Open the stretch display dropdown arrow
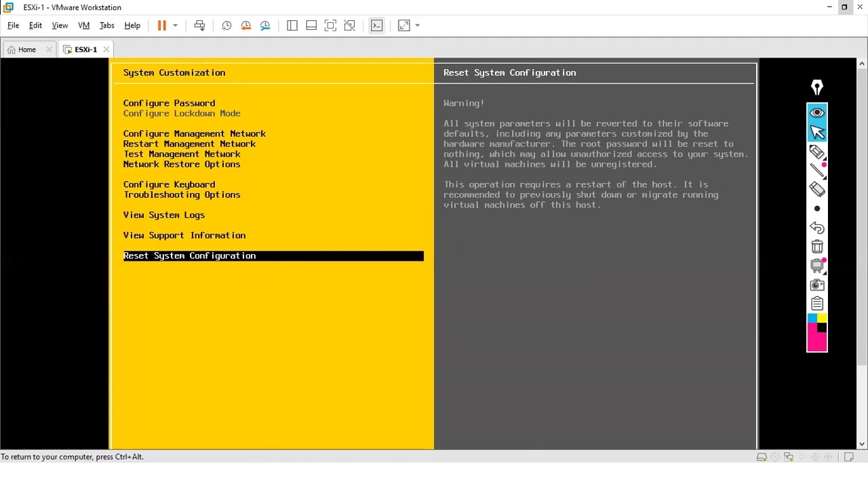Image resolution: width=868 pixels, height=488 pixels. click(417, 26)
